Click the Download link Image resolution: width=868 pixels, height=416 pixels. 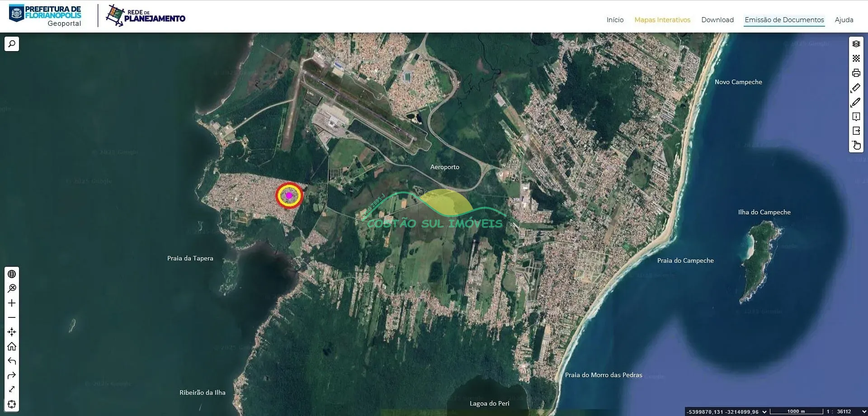717,20
